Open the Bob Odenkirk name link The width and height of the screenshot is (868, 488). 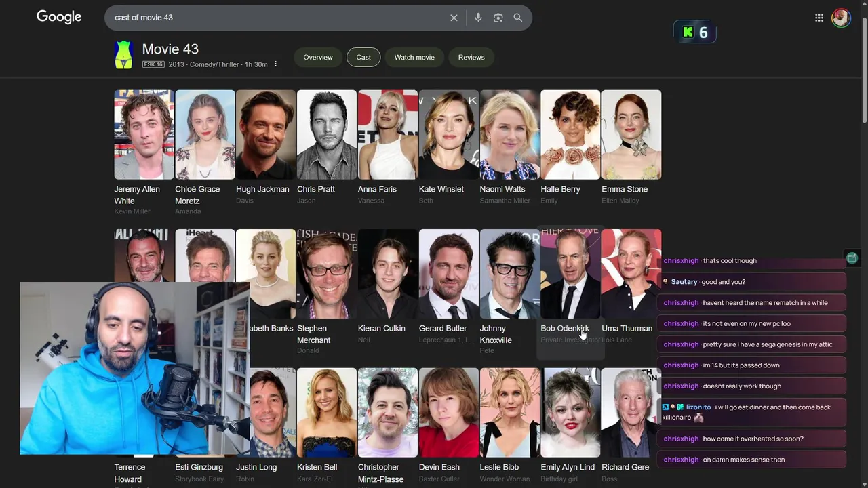(x=565, y=328)
